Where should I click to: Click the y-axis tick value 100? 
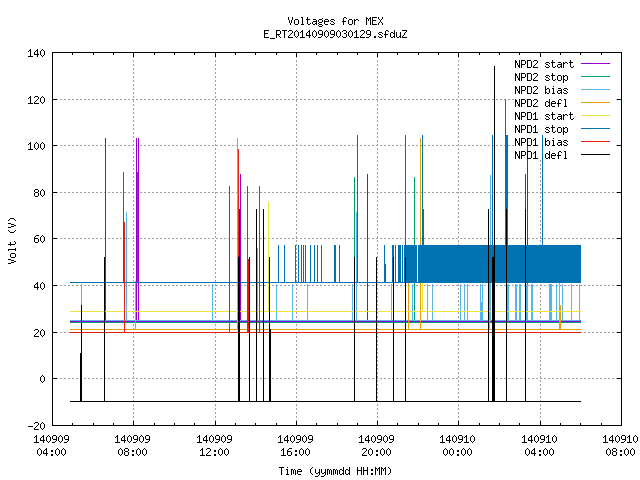click(36, 146)
